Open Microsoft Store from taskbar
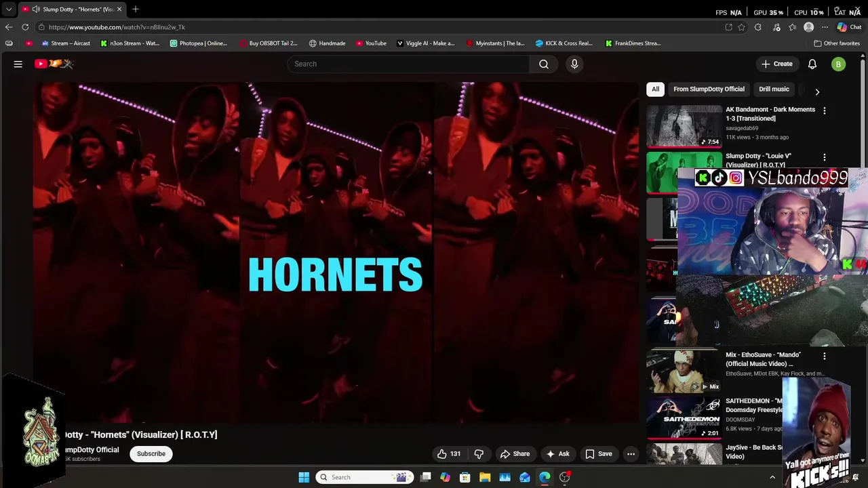The width and height of the screenshot is (868, 488). pyautogui.click(x=465, y=477)
